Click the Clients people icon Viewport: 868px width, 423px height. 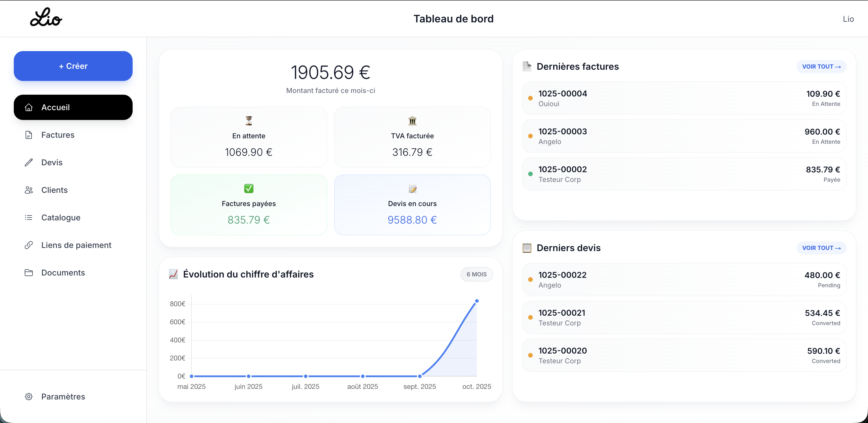click(29, 190)
